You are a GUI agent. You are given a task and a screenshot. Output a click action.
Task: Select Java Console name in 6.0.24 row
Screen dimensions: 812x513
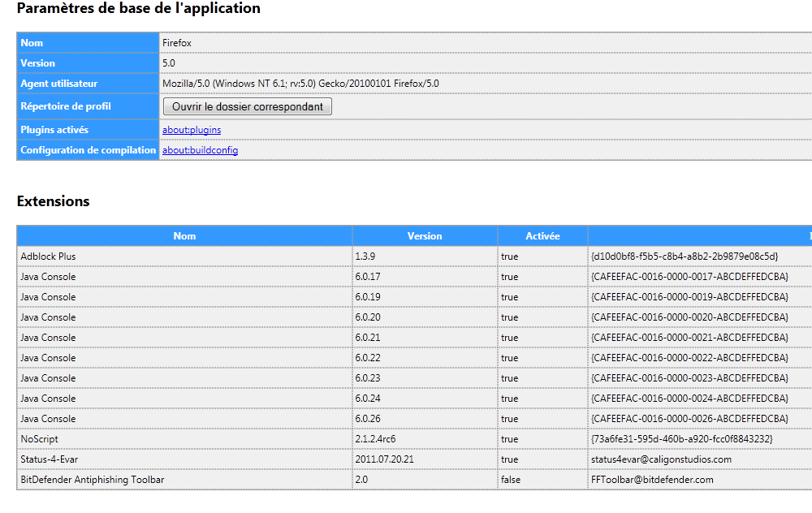tap(48, 398)
